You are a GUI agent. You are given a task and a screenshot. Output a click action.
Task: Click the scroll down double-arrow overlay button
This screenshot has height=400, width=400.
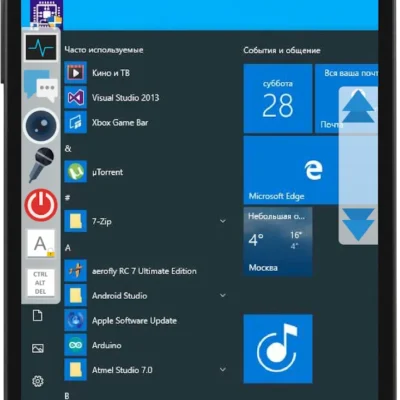click(358, 224)
